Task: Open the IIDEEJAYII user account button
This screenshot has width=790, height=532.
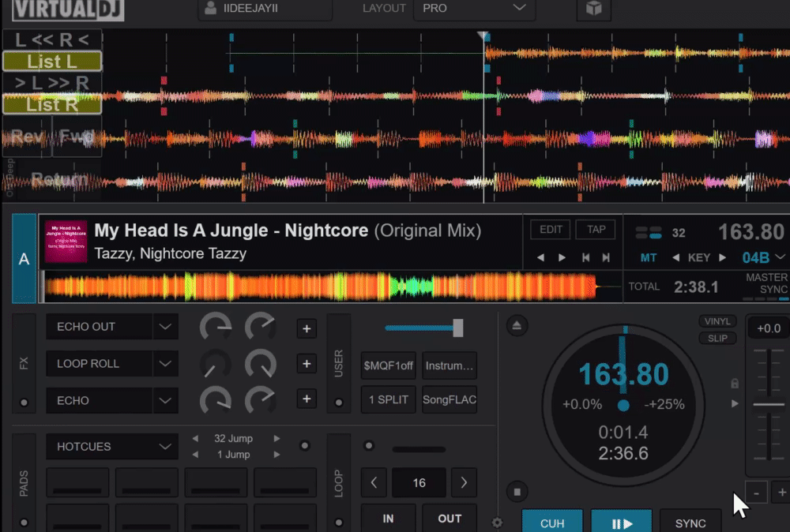Action: point(265,9)
